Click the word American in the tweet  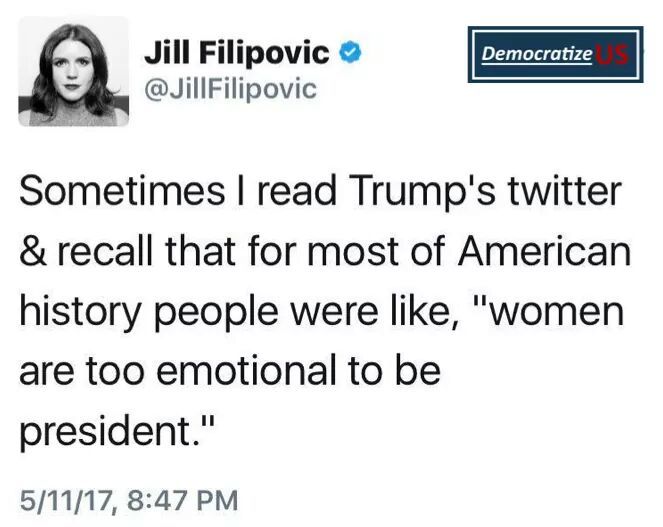[544, 253]
